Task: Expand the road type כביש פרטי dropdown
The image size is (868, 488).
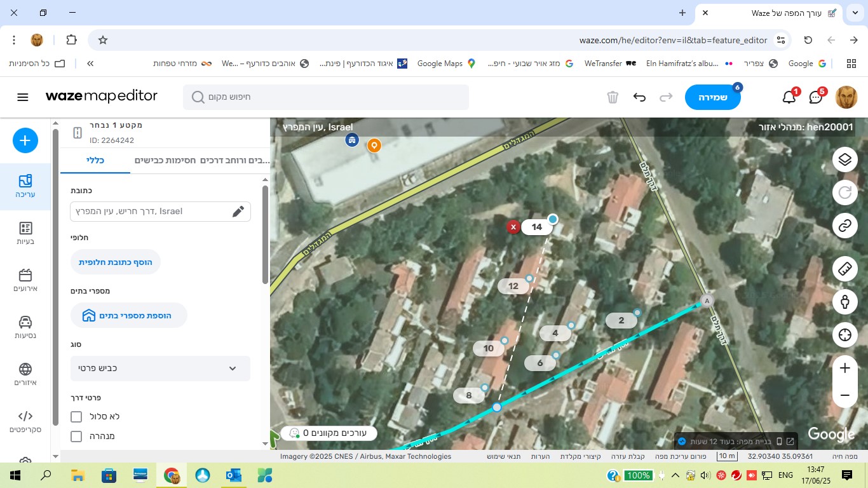Action: [160, 369]
